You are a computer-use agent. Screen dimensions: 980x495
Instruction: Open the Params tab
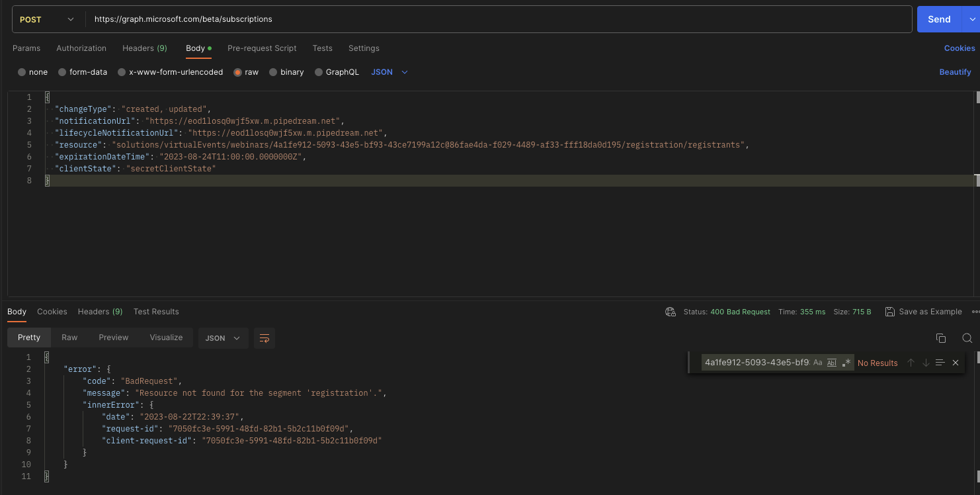[26, 48]
